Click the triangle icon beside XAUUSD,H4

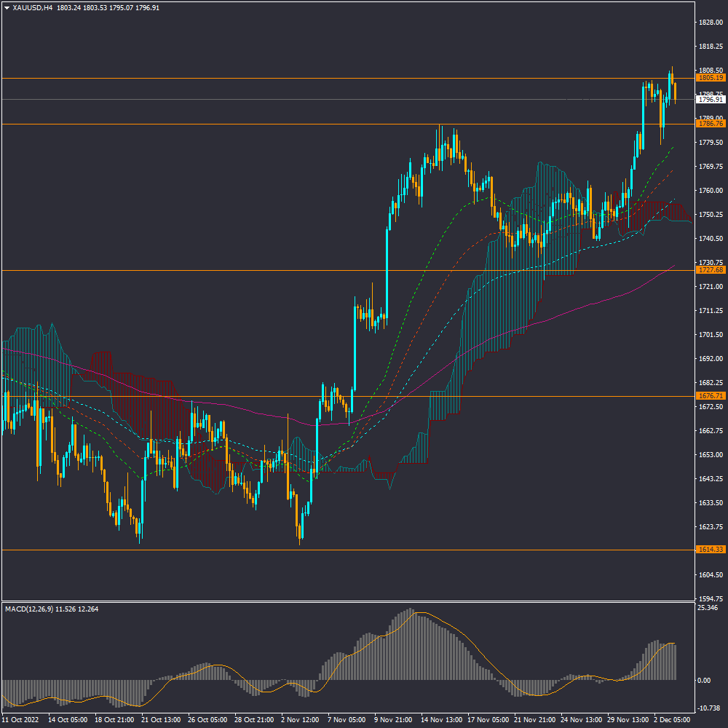(x=7, y=7)
